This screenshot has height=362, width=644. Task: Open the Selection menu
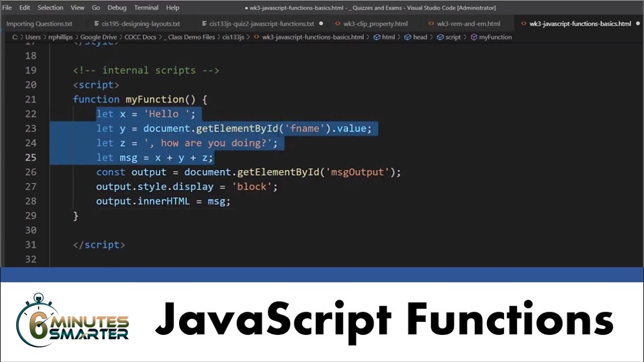coord(50,8)
